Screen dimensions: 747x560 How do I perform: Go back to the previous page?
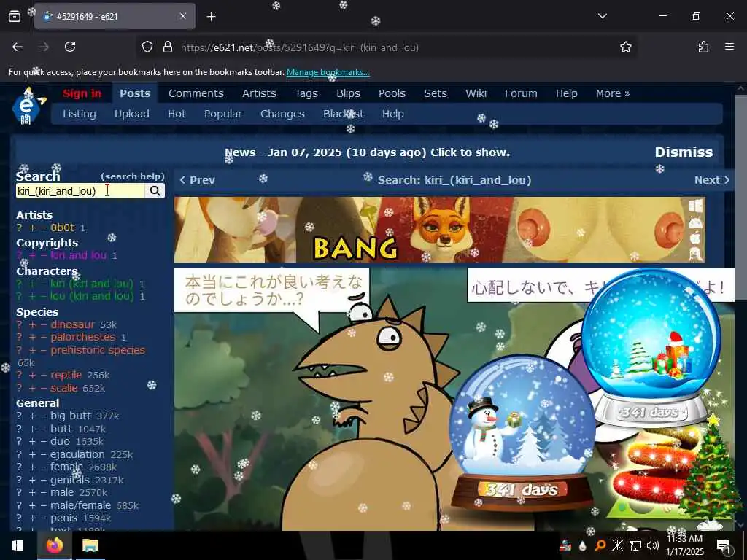click(18, 47)
